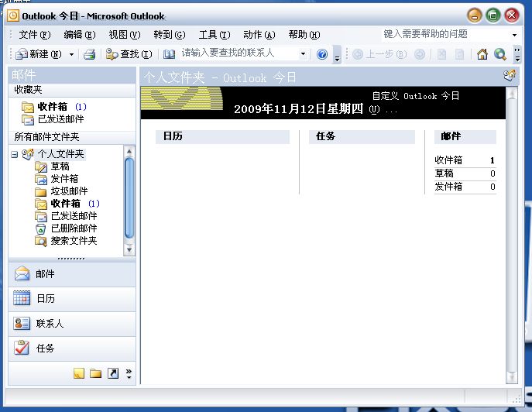The image size is (532, 412).
Task: Click folder list scrollbar down arrow
Action: 129,250
